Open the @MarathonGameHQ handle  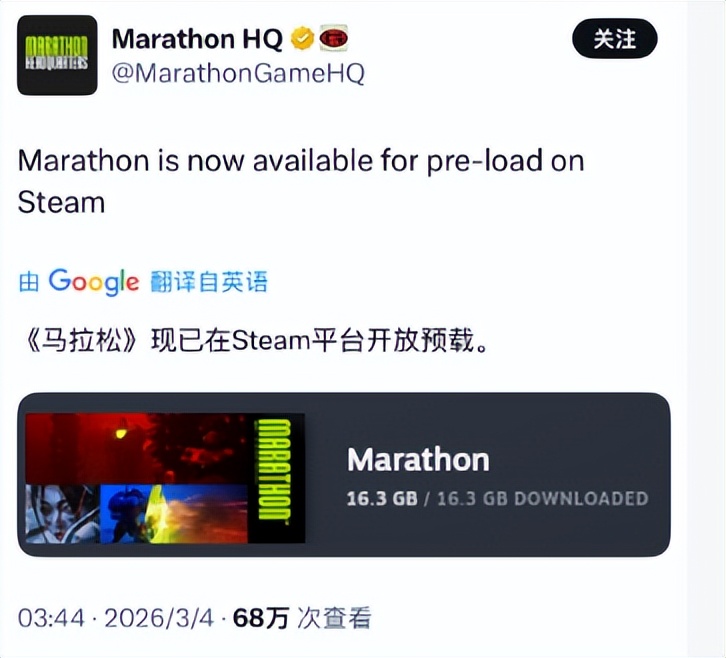(x=238, y=73)
